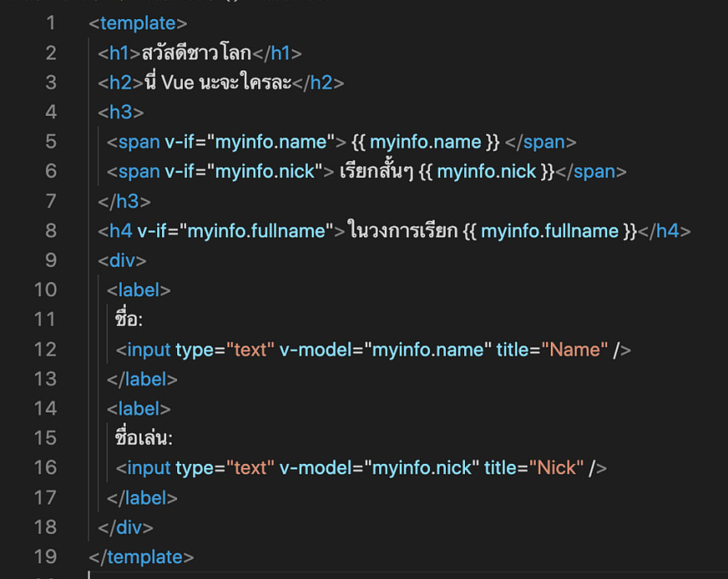The width and height of the screenshot is (728, 579).
Task: Click the title="Nick" attribute value
Action: pos(556,468)
